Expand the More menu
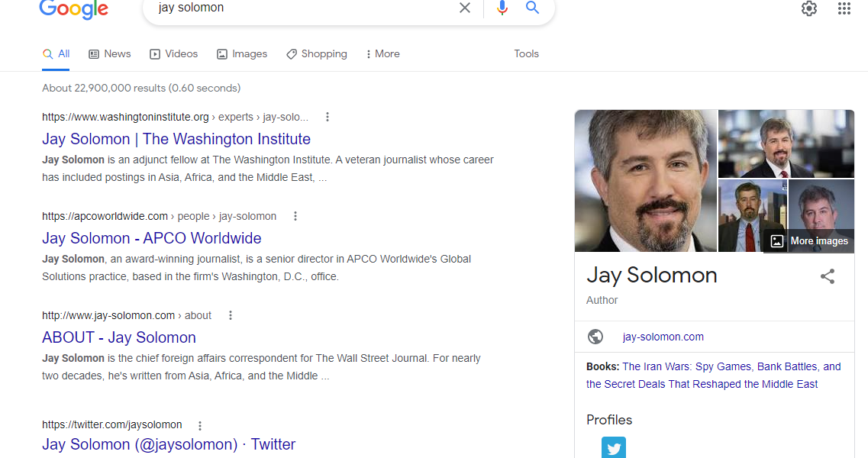Viewport: 868px width, 458px height. [382, 54]
